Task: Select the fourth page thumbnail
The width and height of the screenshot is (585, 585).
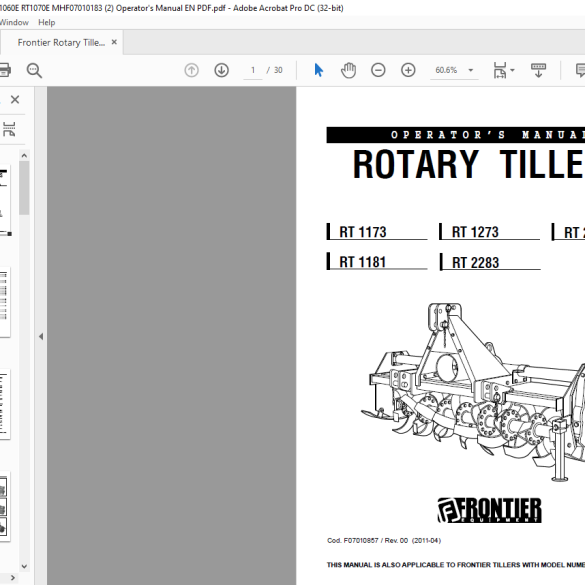Action: (x=5, y=507)
